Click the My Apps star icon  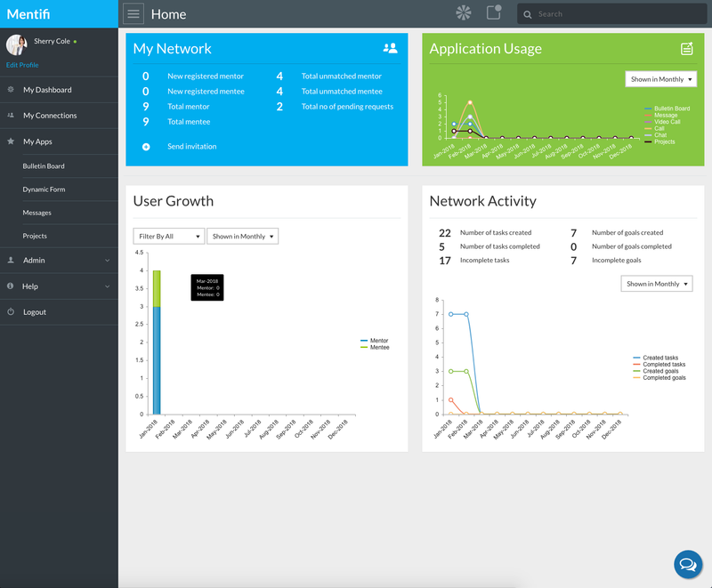click(x=11, y=141)
